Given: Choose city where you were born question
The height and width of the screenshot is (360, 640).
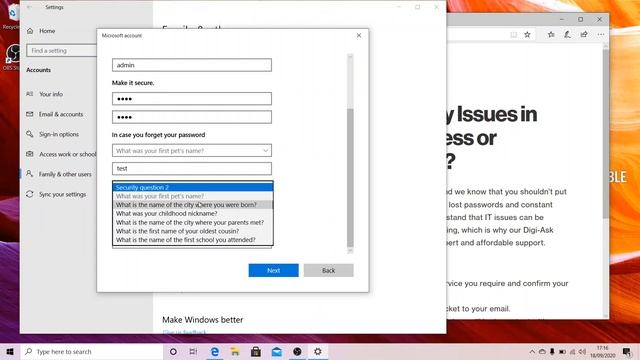Looking at the screenshot, I should pyautogui.click(x=193, y=204).
